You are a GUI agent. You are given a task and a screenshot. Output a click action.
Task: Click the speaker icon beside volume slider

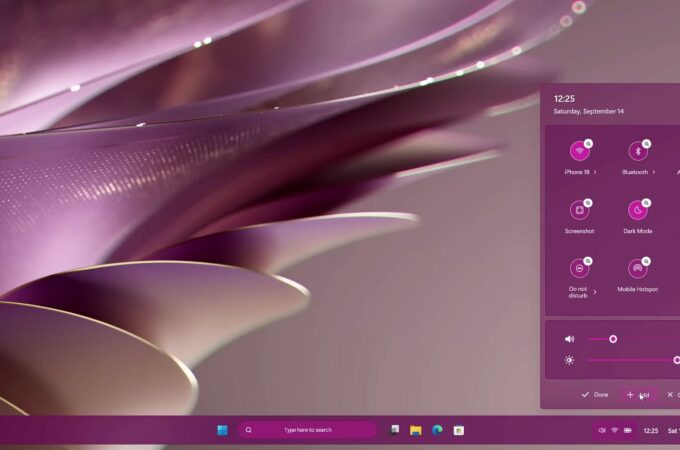[x=569, y=339]
